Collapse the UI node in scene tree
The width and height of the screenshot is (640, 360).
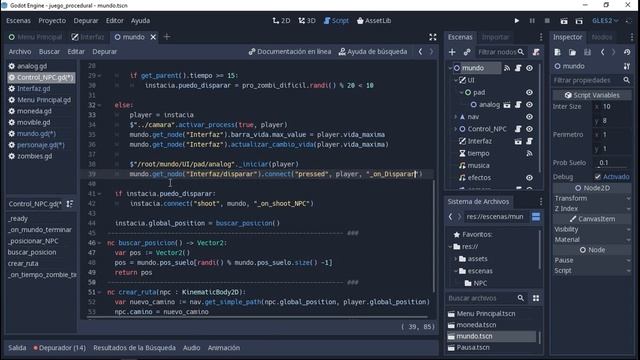click(x=456, y=80)
